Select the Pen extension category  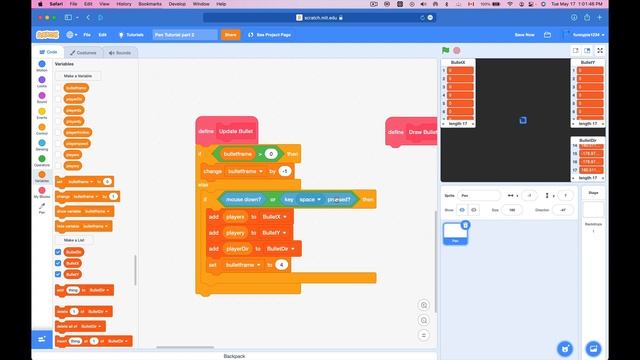coord(42,208)
